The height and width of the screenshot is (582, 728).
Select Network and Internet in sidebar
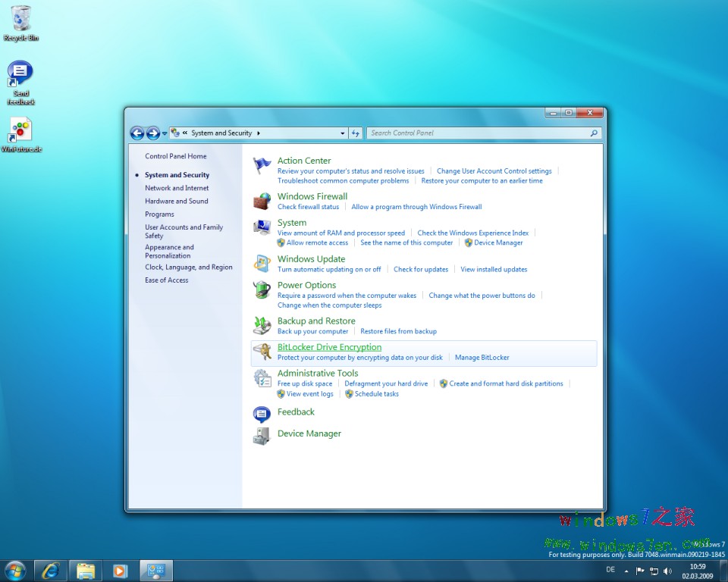(x=177, y=188)
